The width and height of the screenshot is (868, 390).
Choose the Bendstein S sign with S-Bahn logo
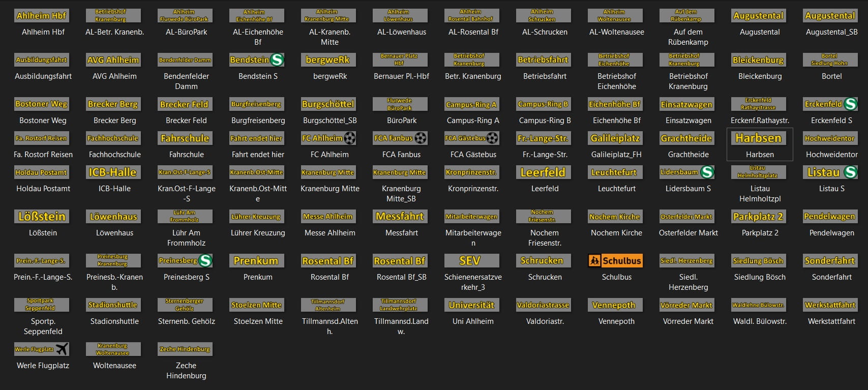(x=256, y=60)
